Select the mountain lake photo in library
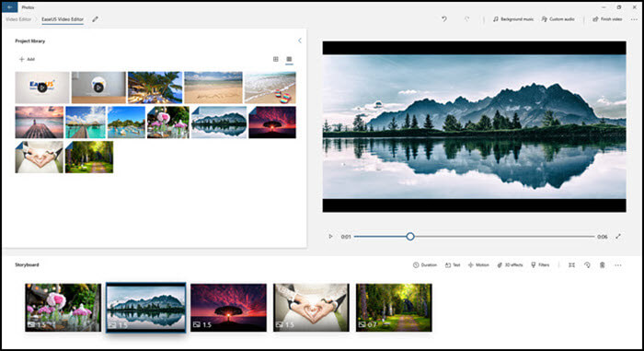The height and width of the screenshot is (351, 644). 219,123
